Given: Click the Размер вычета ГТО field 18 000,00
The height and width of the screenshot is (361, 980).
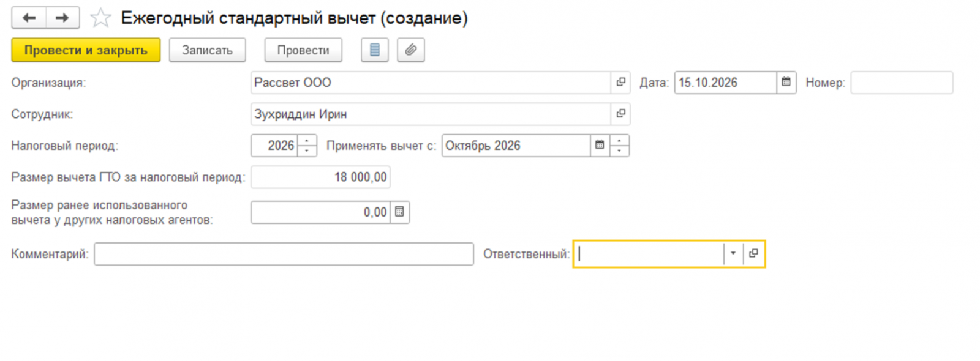Looking at the screenshot, I should click(x=320, y=177).
